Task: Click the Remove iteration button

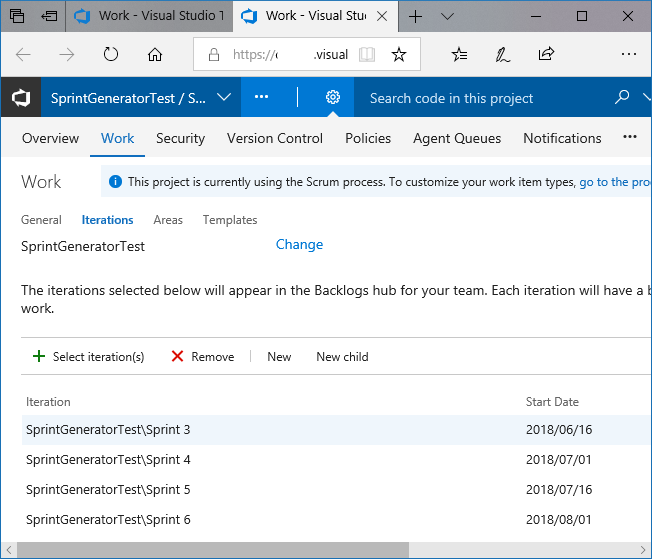Action: point(203,356)
